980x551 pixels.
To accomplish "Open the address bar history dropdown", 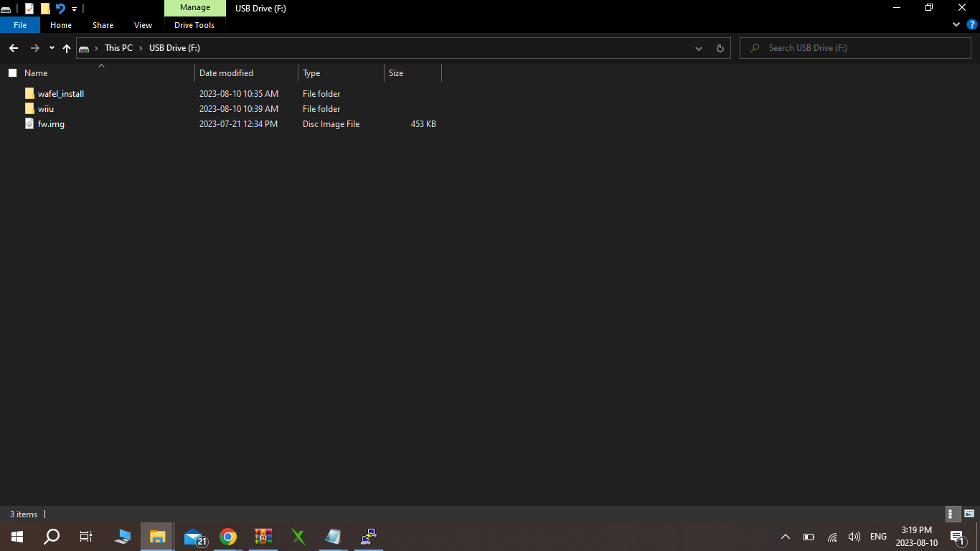I will 699,48.
